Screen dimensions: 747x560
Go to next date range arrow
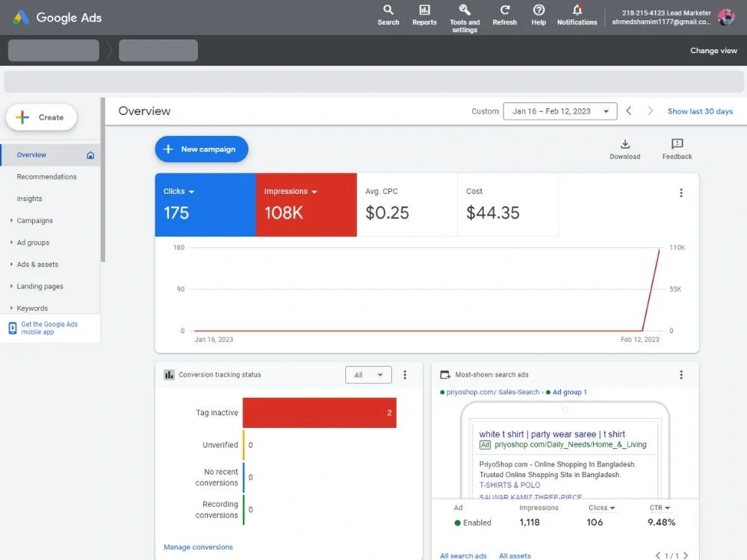tap(651, 111)
